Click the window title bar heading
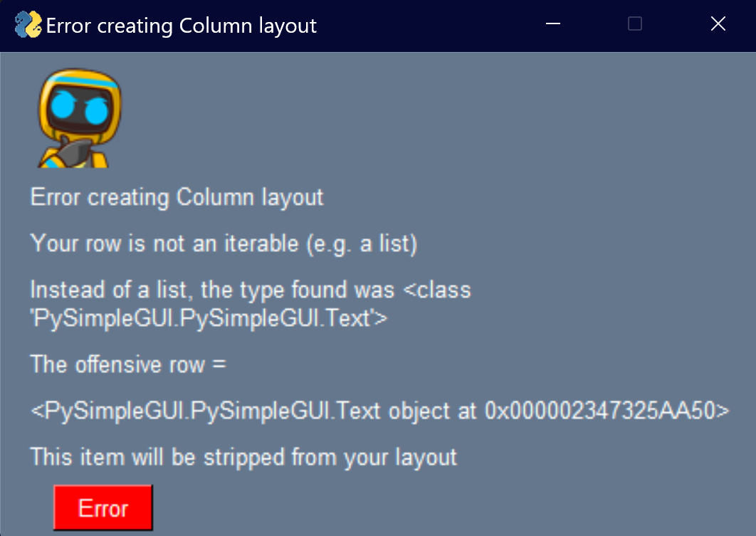This screenshot has height=536, width=756. [x=181, y=25]
